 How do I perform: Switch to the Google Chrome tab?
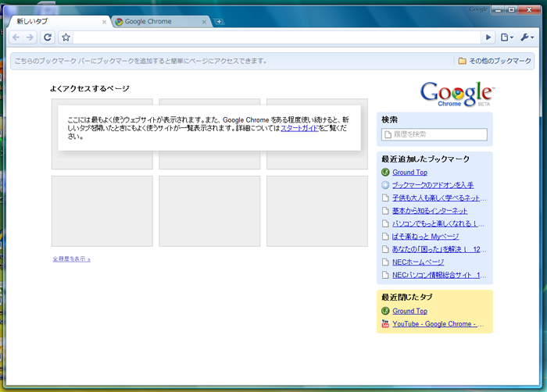(162, 22)
